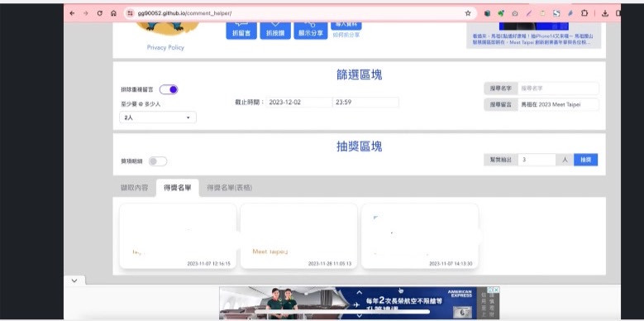Close the bottom ad with X icon
The image size is (644, 321).
point(497,290)
